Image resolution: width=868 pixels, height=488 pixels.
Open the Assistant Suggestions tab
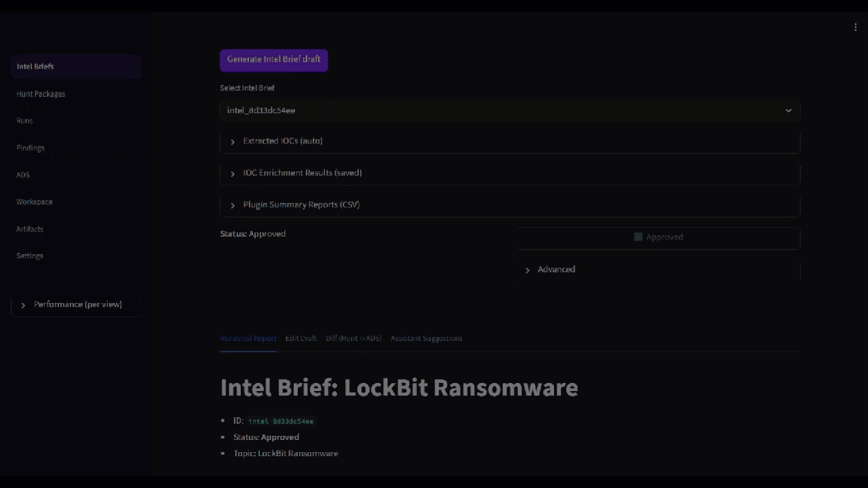(x=427, y=338)
